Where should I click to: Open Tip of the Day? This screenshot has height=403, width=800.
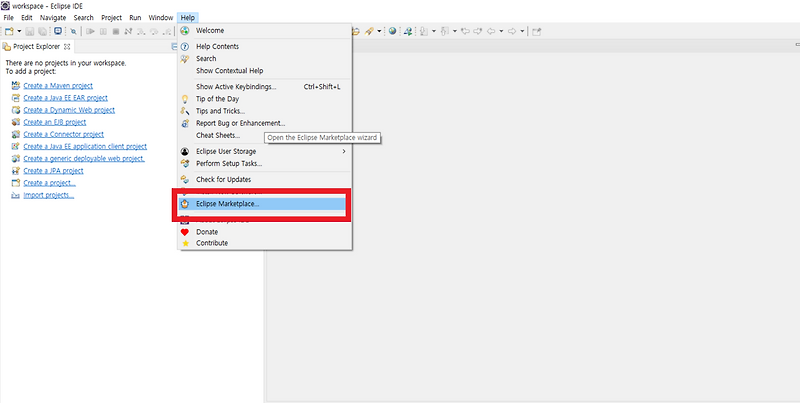click(x=264, y=99)
